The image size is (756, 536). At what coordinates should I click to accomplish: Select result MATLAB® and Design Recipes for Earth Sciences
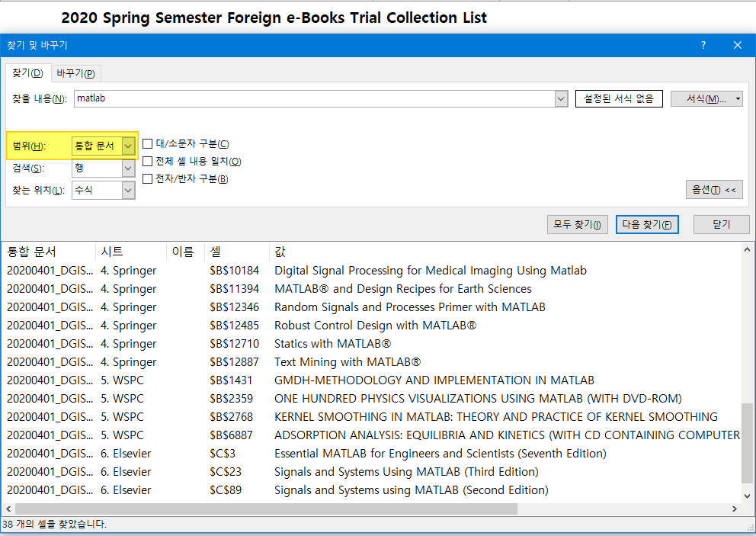(x=371, y=289)
